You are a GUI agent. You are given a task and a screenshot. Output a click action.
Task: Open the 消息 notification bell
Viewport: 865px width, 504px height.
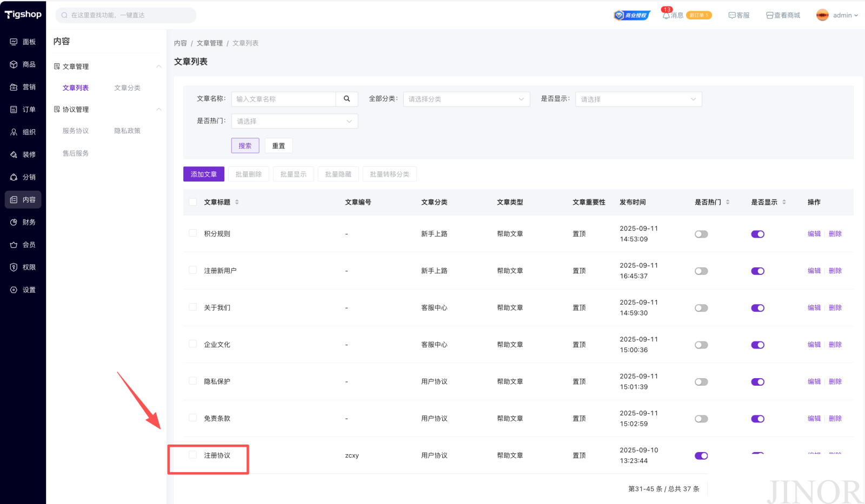pos(666,15)
